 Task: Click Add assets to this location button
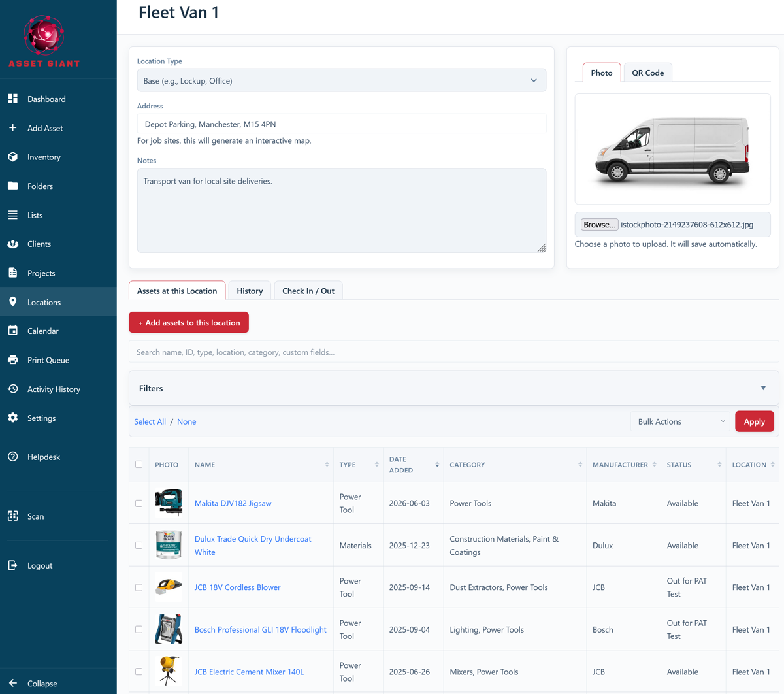(x=189, y=322)
